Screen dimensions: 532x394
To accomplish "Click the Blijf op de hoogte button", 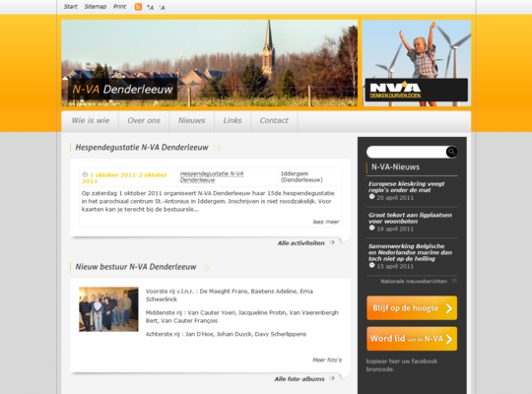I will [x=412, y=307].
